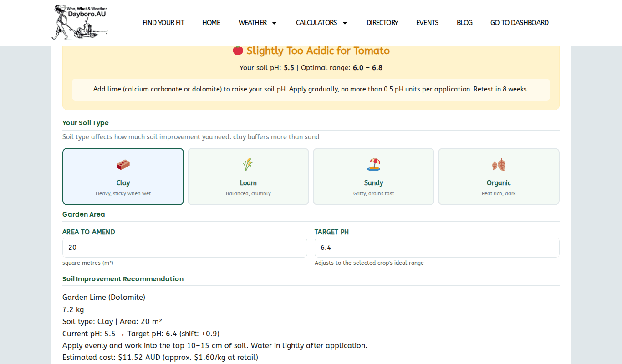Click the red brick Clay icon

[x=123, y=165]
